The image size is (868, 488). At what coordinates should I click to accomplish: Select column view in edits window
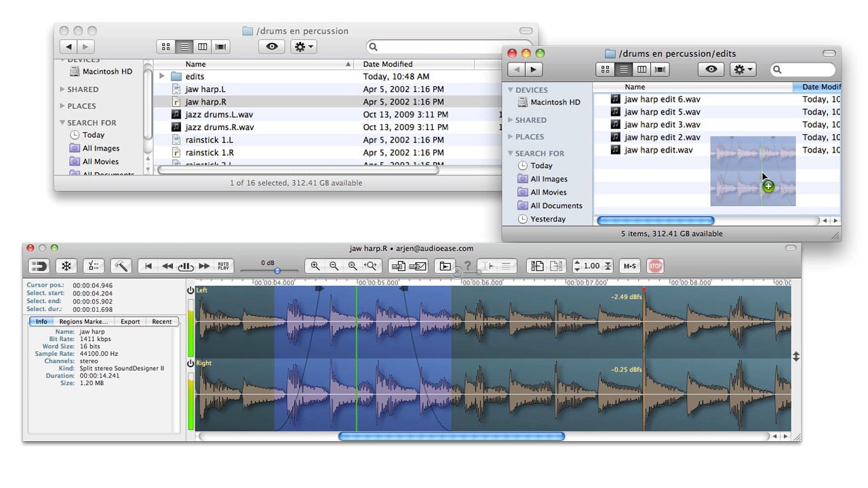click(x=642, y=69)
